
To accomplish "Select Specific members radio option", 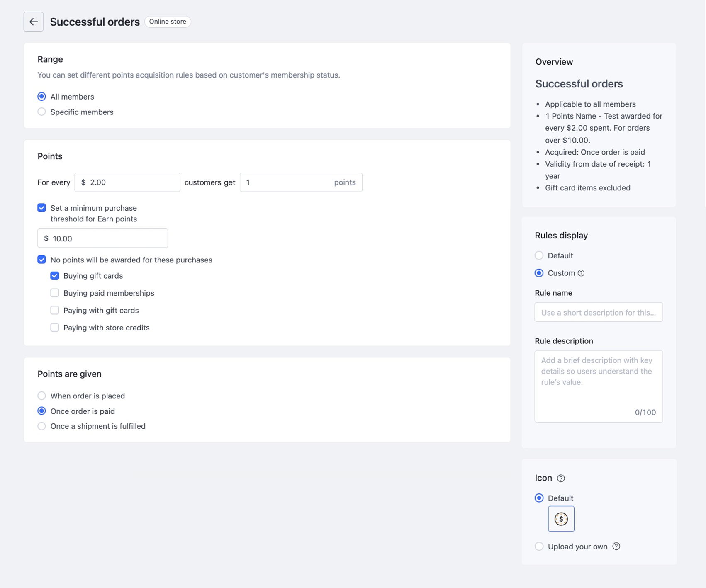I will pyautogui.click(x=41, y=112).
